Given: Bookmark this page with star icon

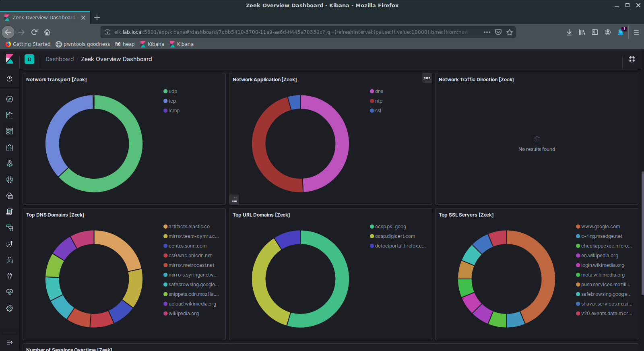Looking at the screenshot, I should click(x=510, y=32).
